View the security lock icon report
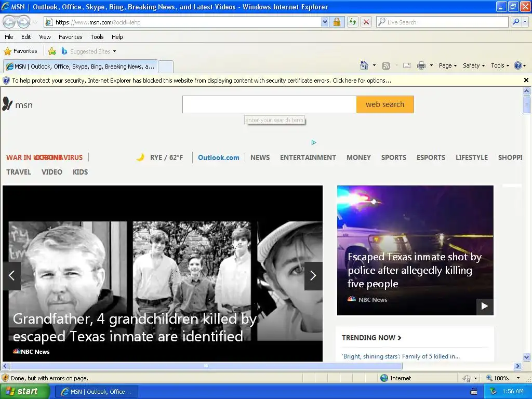The height and width of the screenshot is (399, 532). tap(337, 22)
